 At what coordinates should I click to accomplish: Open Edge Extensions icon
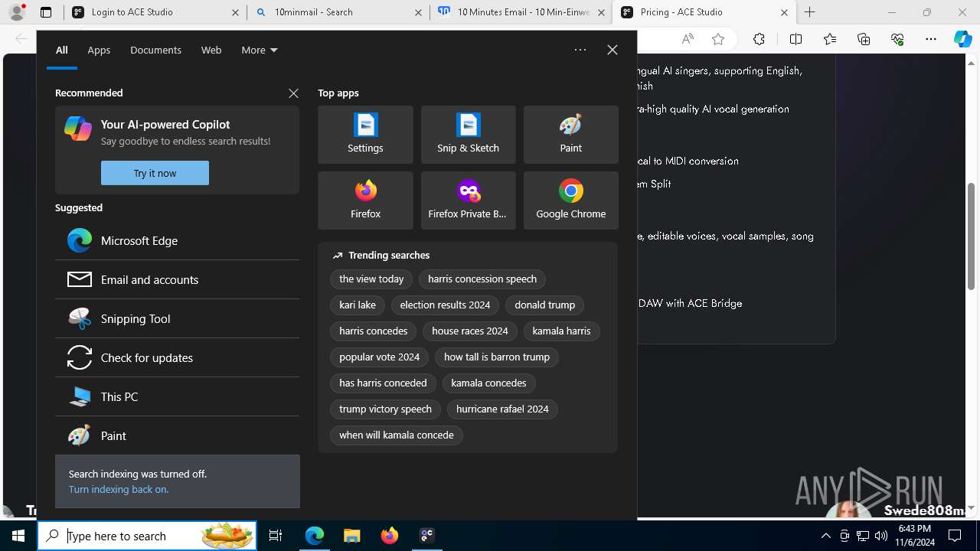click(759, 39)
